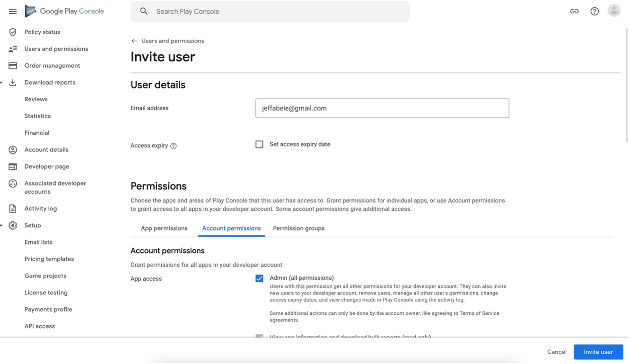630x364 pixels.
Task: Click the link icon in the top bar
Action: pyautogui.click(x=574, y=10)
